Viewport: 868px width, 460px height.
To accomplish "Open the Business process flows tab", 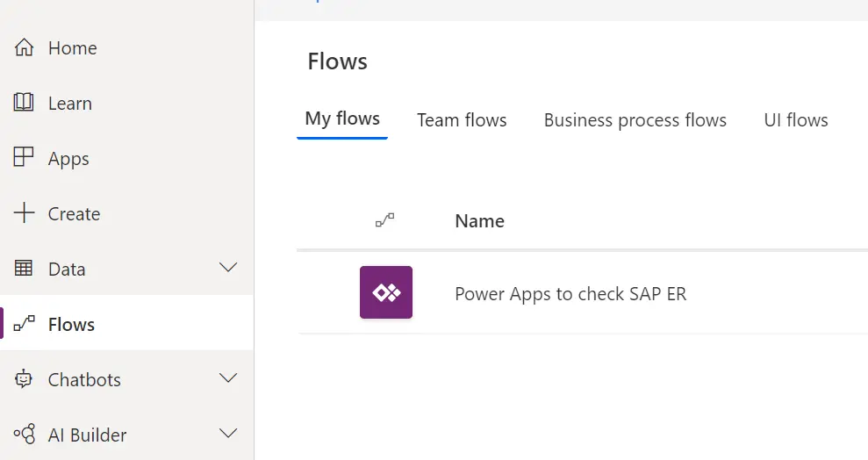I will (x=635, y=120).
